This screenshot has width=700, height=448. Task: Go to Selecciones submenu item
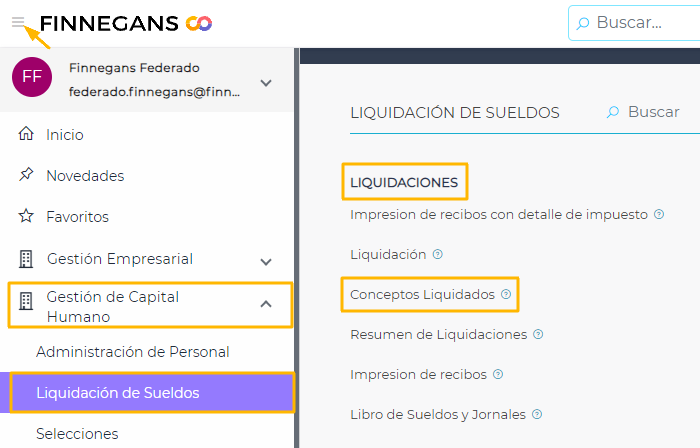[x=77, y=434]
